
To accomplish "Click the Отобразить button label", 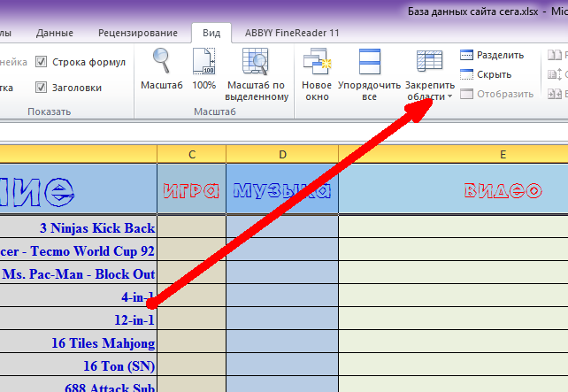I will (x=505, y=94).
